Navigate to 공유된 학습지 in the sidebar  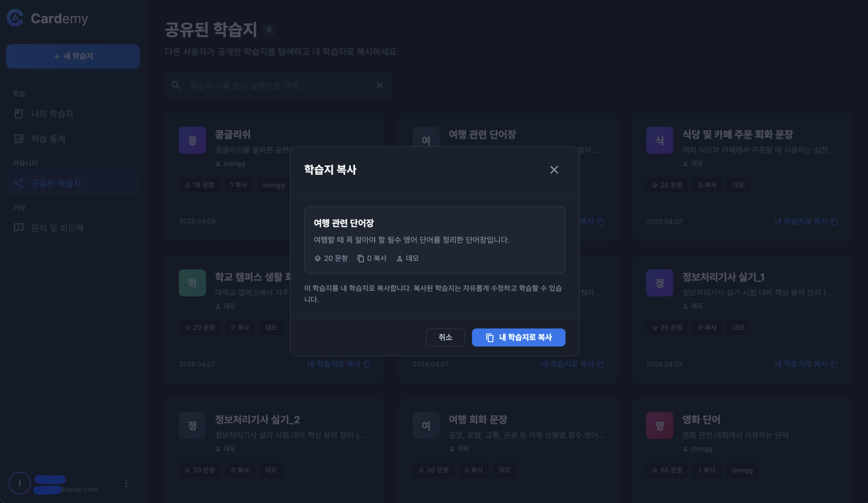click(56, 183)
